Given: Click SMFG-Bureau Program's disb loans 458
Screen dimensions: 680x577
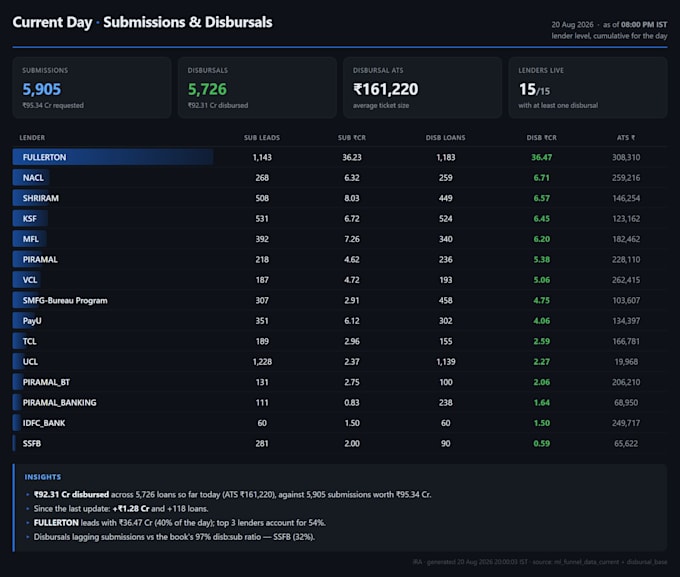Looking at the screenshot, I should 445,300.
